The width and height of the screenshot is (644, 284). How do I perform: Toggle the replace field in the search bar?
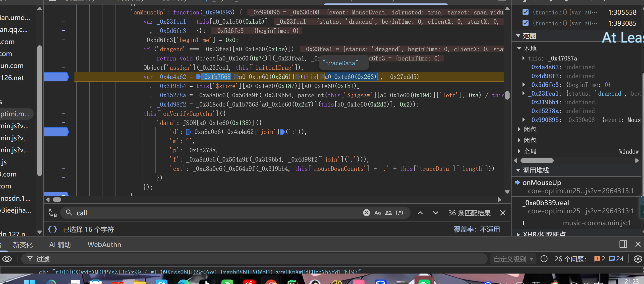click(x=53, y=213)
